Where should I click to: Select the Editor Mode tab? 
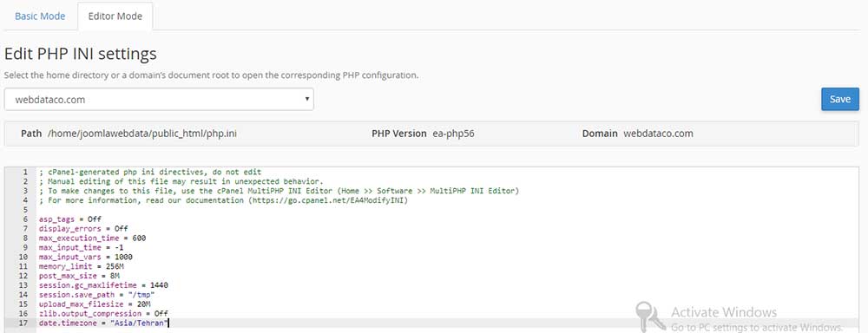tap(115, 16)
